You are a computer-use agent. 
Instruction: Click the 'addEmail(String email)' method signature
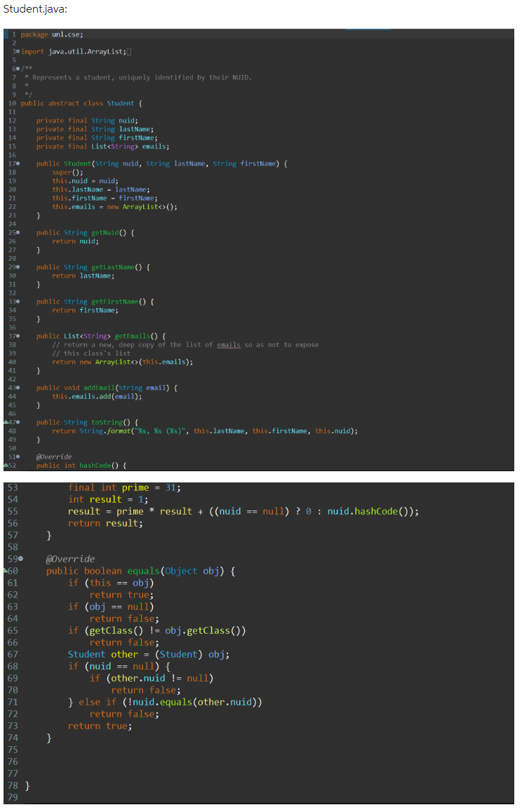[126, 388]
